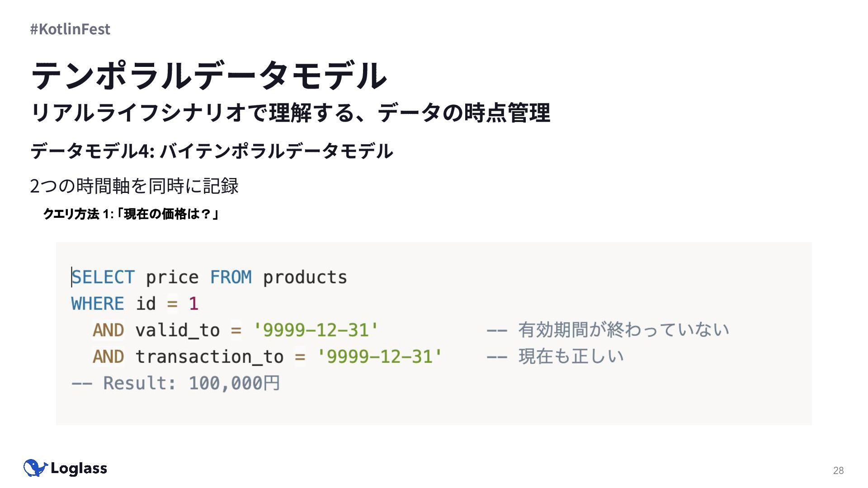Click the transaction_to column name
The height and width of the screenshot is (488, 868).
tap(210, 357)
